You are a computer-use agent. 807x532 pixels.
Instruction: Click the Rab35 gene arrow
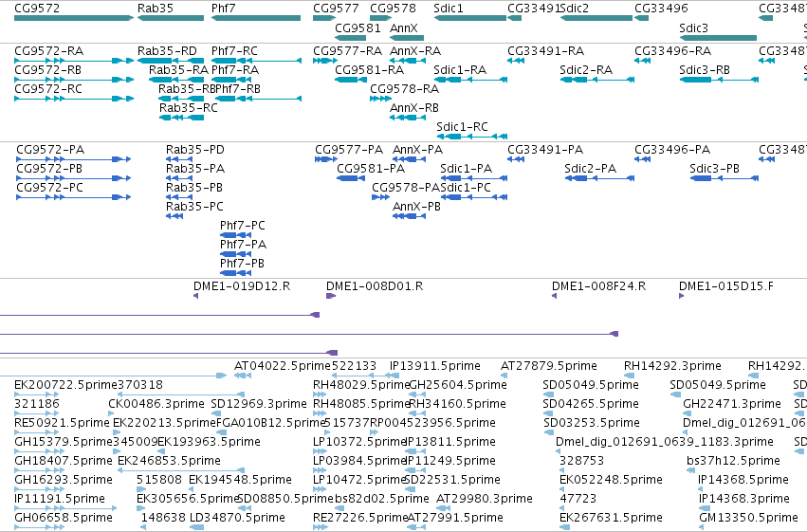171,18
